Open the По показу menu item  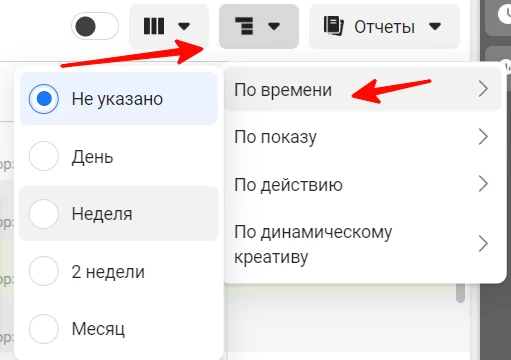coord(363,137)
